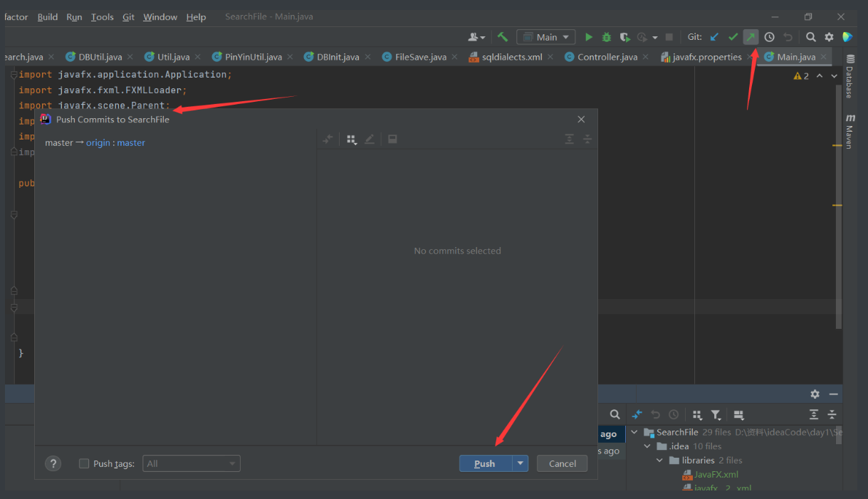Go to next highlighted error arrow

click(x=834, y=76)
